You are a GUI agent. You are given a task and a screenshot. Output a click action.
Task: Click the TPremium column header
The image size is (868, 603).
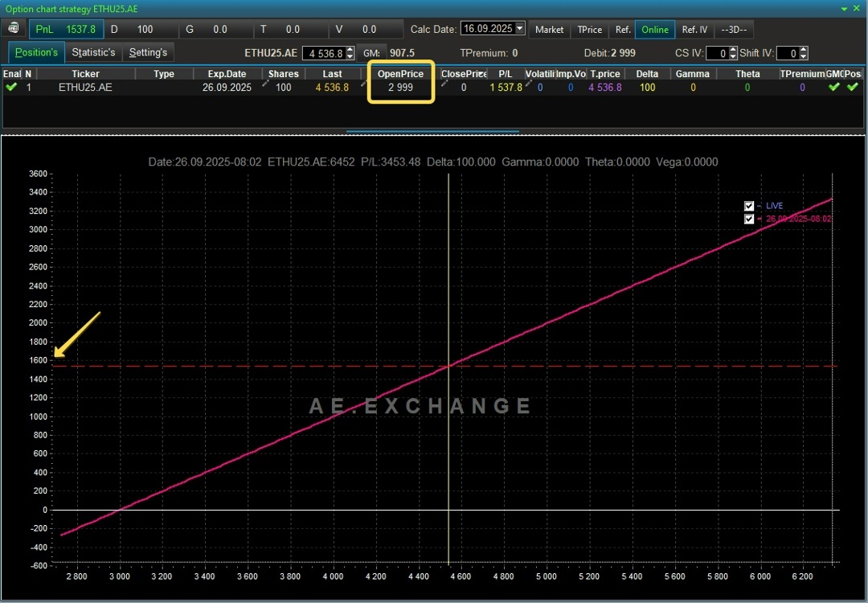(802, 74)
